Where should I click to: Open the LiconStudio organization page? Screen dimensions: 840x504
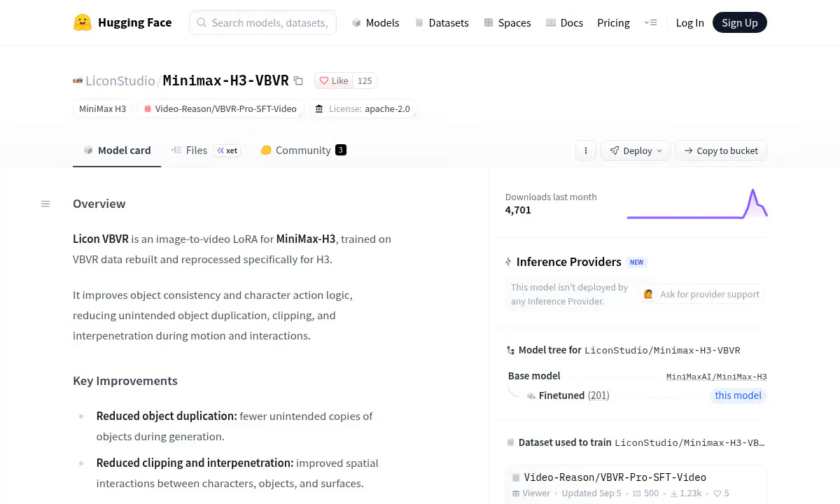[120, 80]
